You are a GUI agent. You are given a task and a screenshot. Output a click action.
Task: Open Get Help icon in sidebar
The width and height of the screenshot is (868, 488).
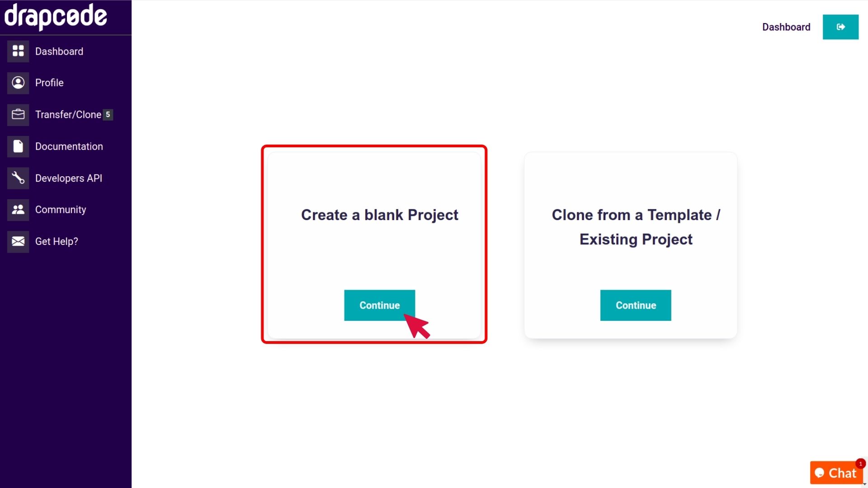click(18, 241)
